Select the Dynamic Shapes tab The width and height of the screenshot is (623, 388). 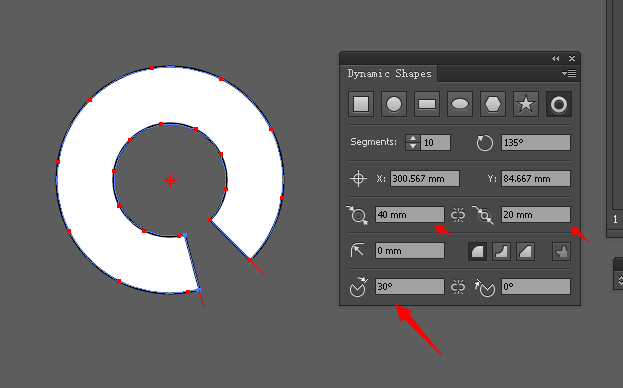[389, 73]
